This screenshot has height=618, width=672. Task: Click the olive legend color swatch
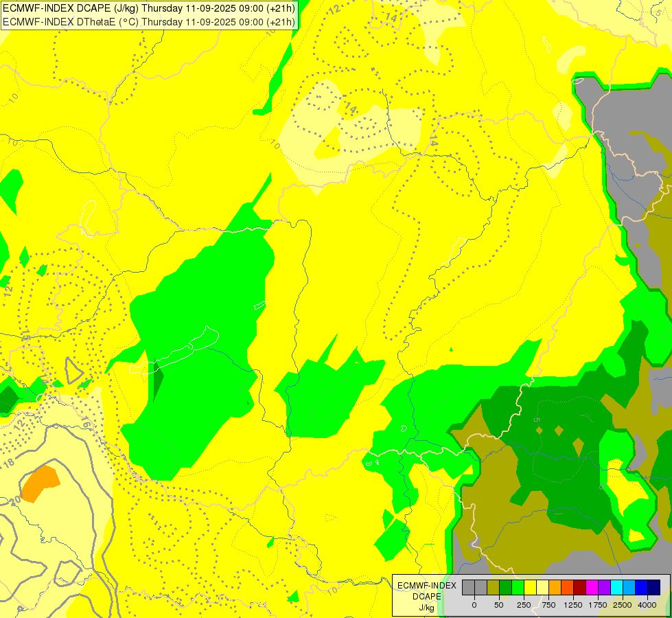click(x=494, y=587)
